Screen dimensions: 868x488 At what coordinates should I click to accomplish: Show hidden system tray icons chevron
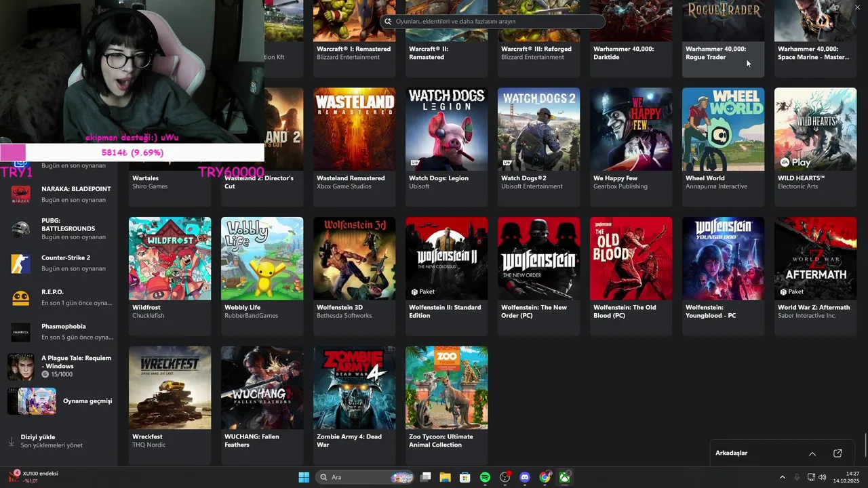click(782, 477)
